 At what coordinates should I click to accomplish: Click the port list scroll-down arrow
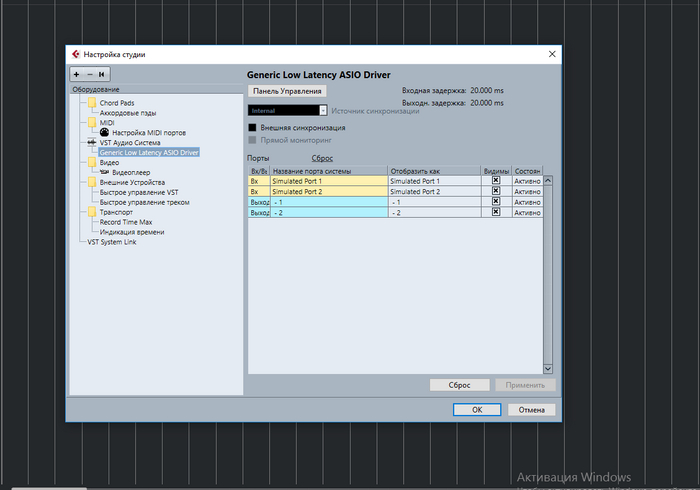pyautogui.click(x=548, y=369)
